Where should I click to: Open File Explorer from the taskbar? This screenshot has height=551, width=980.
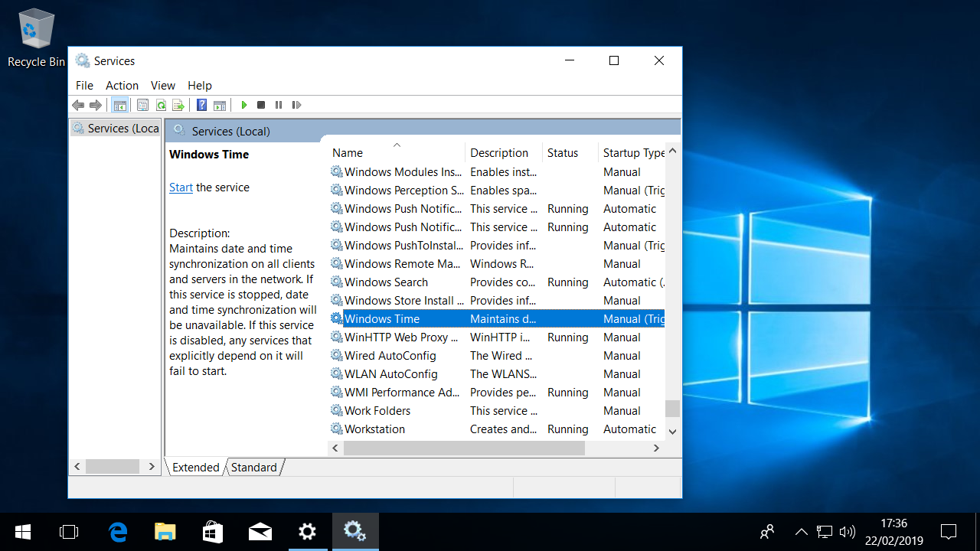pyautogui.click(x=165, y=532)
